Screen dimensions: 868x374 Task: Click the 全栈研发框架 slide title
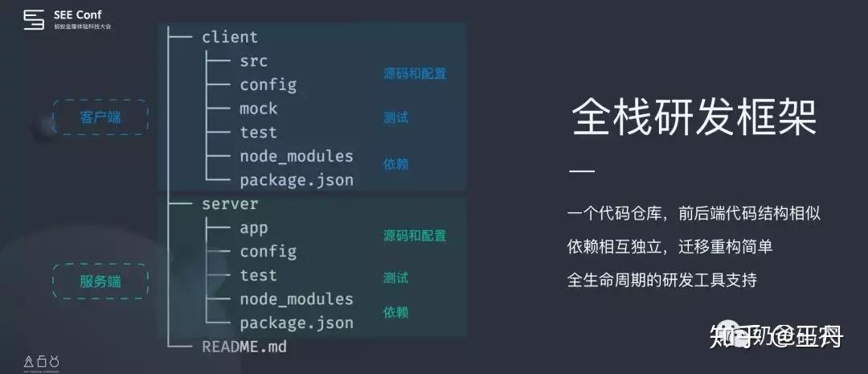pyautogui.click(x=694, y=119)
